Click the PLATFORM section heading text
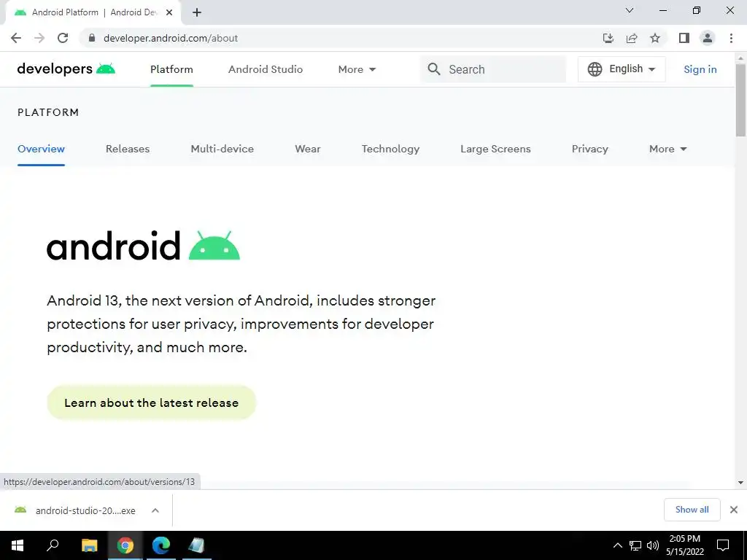This screenshot has height=560, width=747. 48,112
